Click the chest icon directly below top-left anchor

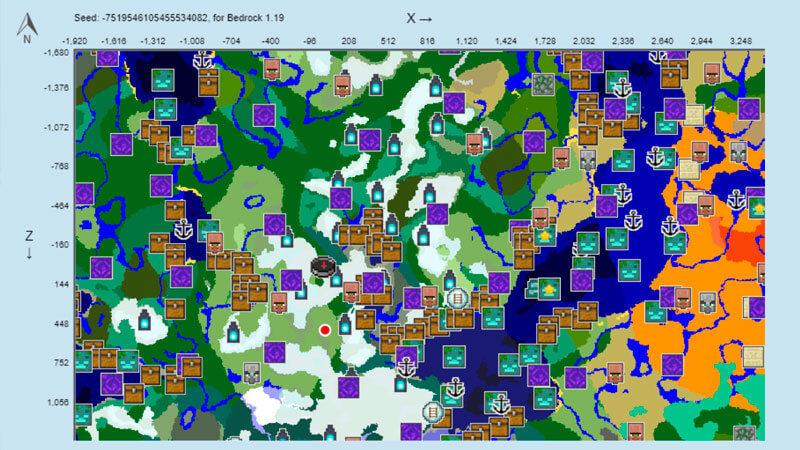(x=207, y=85)
